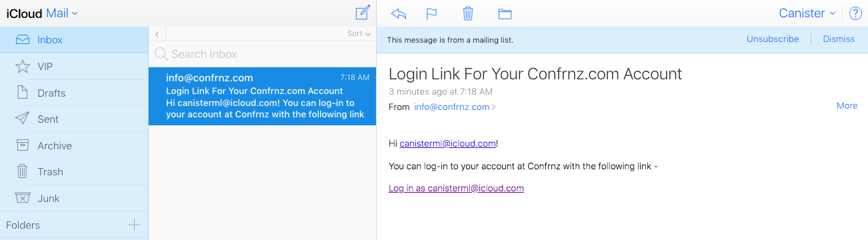
Task: Add a new folder with plus icon
Action: click(134, 225)
